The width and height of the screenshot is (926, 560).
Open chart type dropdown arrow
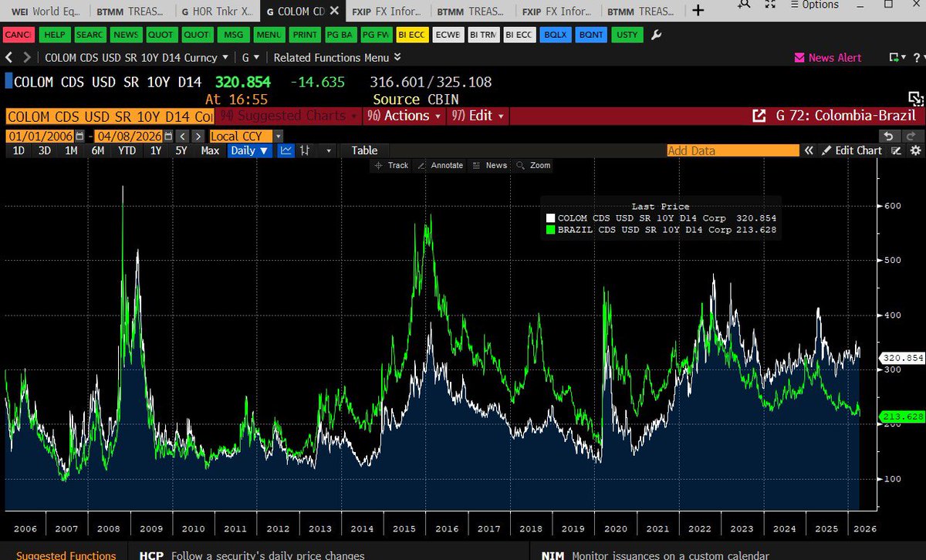(x=330, y=150)
